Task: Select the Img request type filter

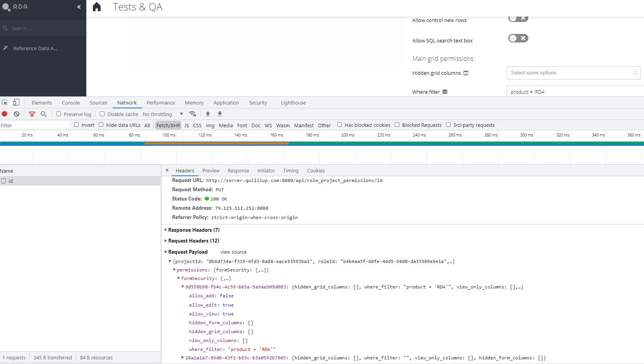Action: pyautogui.click(x=210, y=125)
